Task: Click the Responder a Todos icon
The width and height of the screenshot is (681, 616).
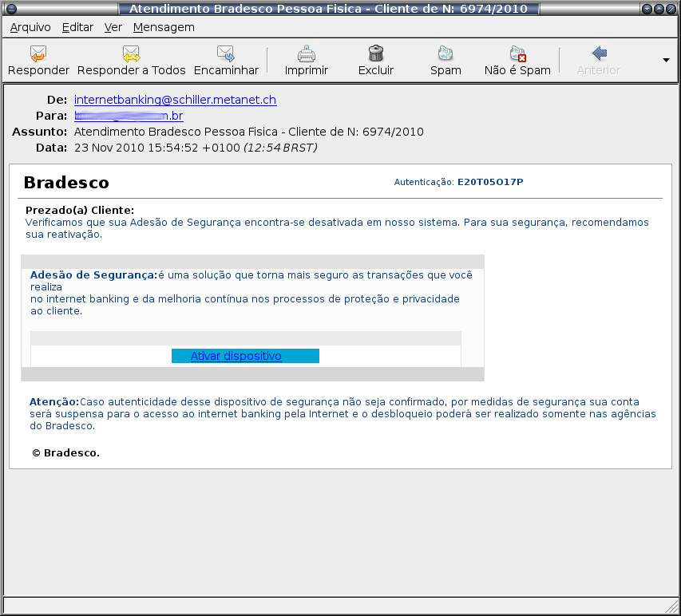Action: [131, 53]
